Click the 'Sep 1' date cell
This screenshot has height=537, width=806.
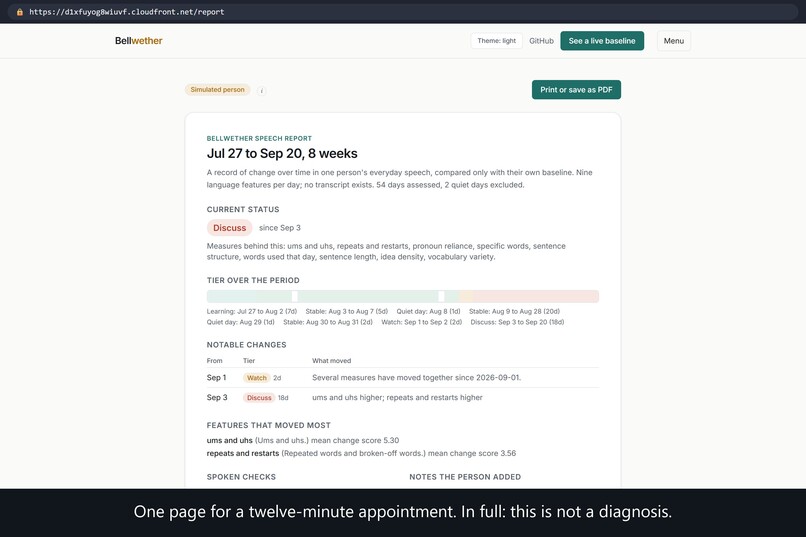coord(216,377)
